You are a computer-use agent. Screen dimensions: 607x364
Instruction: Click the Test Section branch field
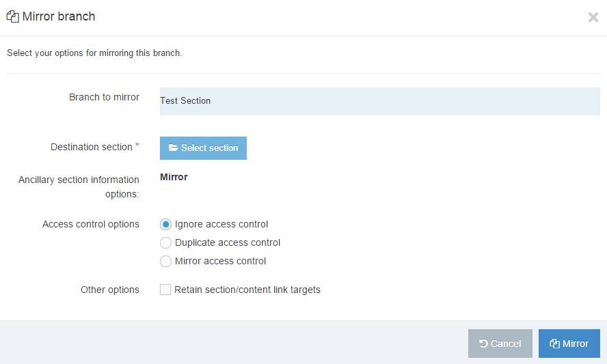click(379, 101)
